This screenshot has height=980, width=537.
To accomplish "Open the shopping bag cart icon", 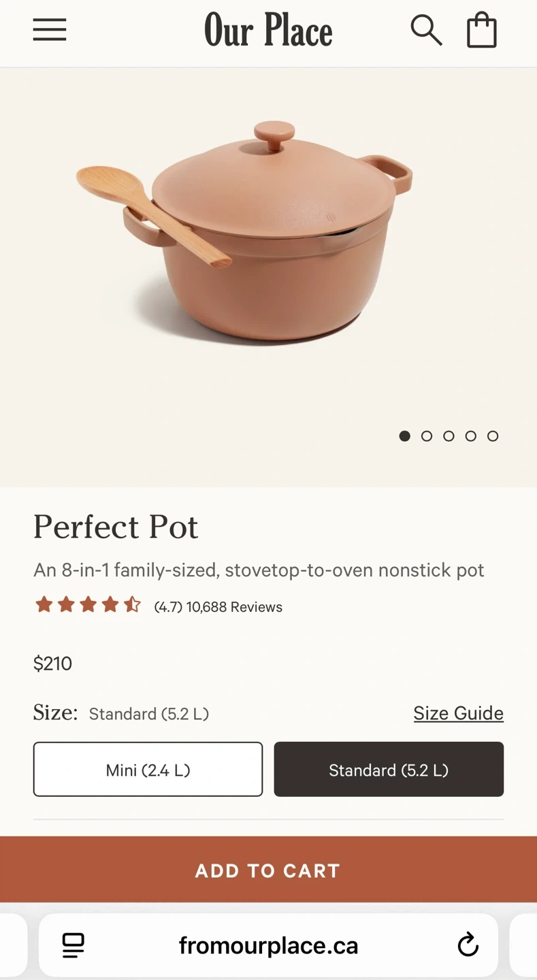I will click(481, 31).
